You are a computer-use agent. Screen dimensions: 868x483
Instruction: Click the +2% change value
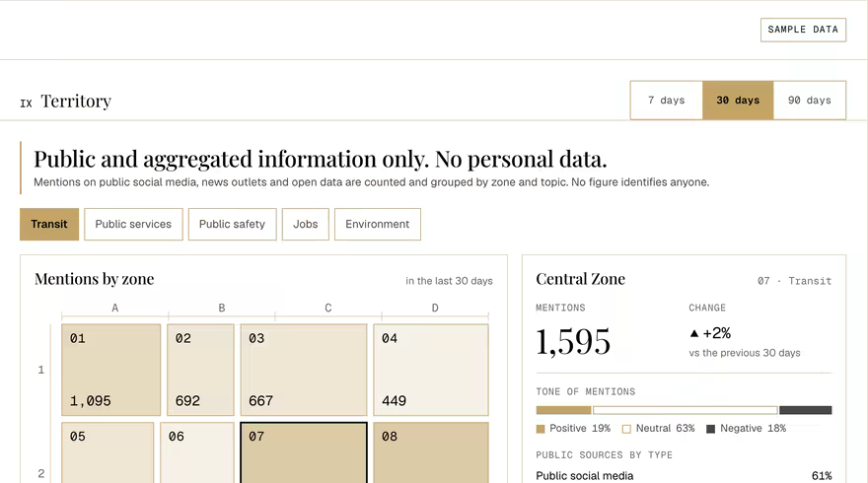pyautogui.click(x=717, y=333)
